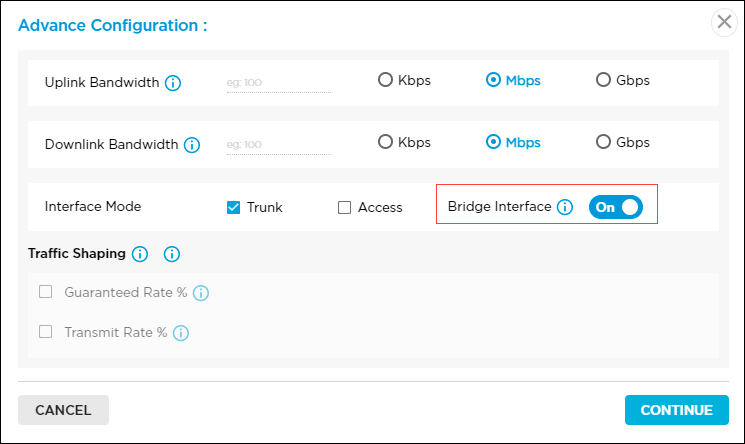This screenshot has width=745, height=444.
Task: Enable the Guaranteed Rate % checkbox
Action: coord(46,291)
